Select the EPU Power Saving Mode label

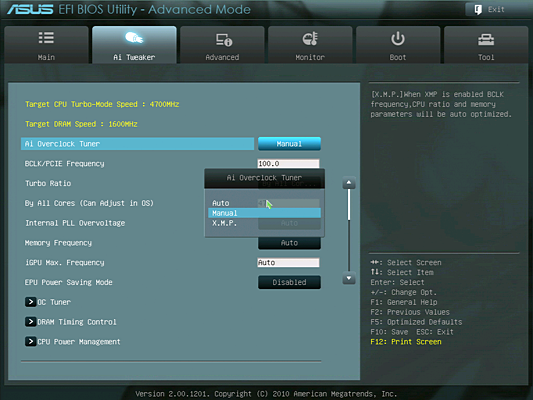(x=68, y=282)
